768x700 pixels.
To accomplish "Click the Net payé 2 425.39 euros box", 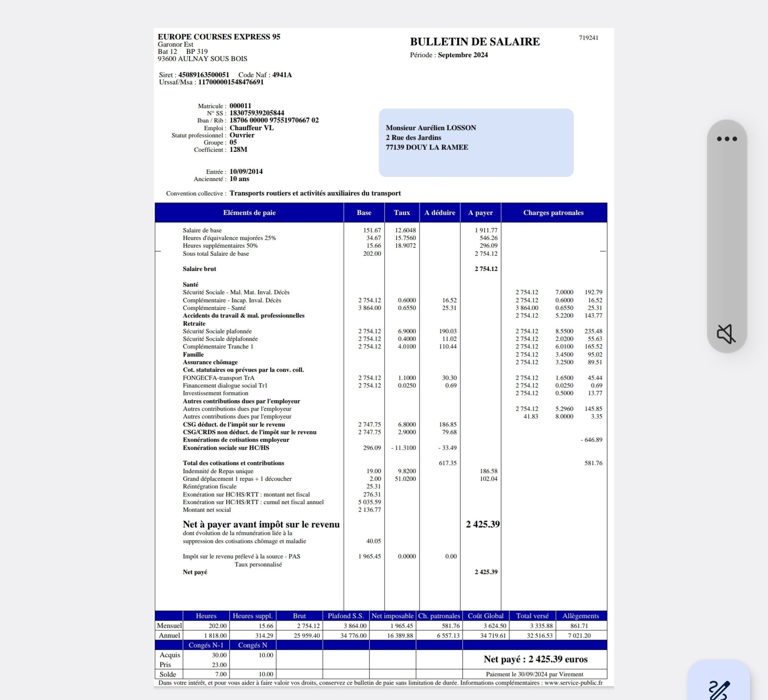I will [535, 659].
